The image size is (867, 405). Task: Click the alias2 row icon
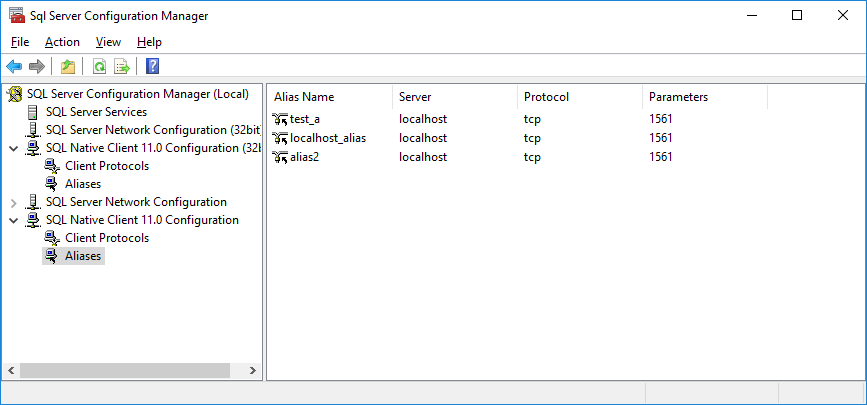point(280,157)
